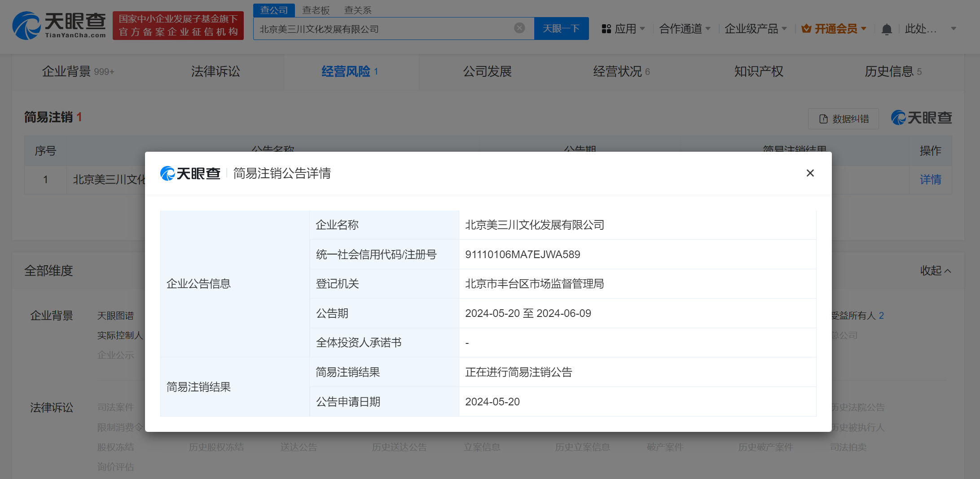Select the 法律诉讼 tab
This screenshot has height=479, width=980.
coord(215,71)
